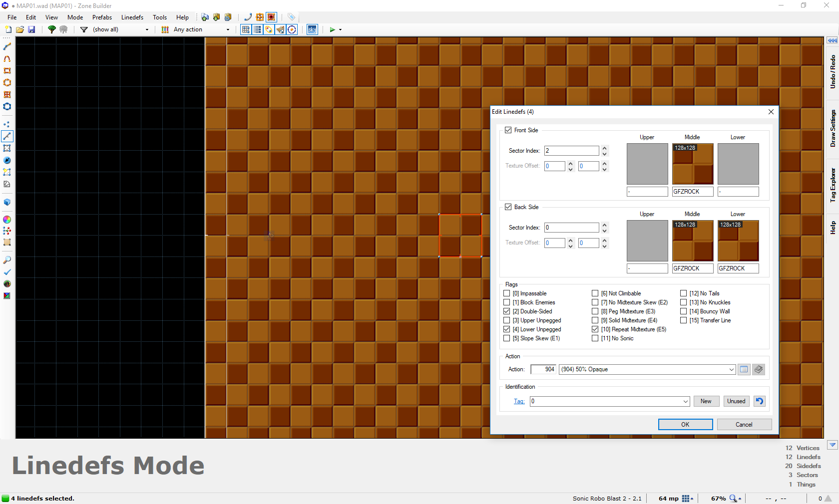Click the magnifying glass find icon on the left toolbar
The image size is (839, 504).
7,260
